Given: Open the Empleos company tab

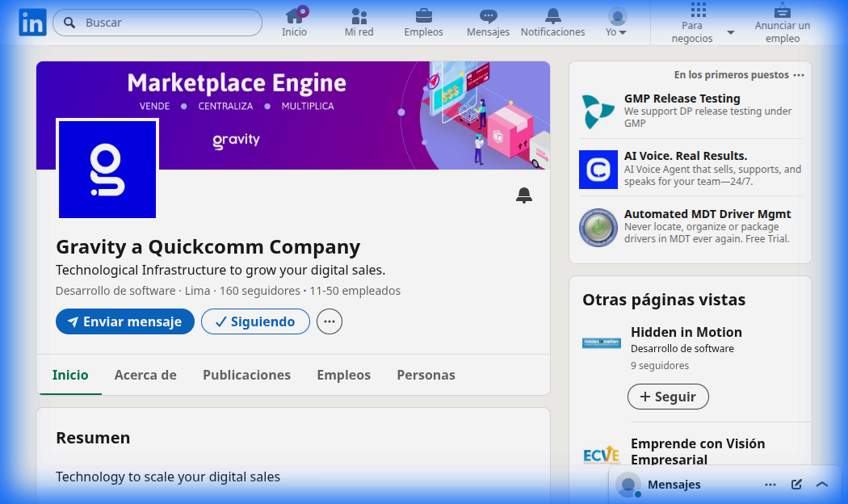Looking at the screenshot, I should [343, 375].
